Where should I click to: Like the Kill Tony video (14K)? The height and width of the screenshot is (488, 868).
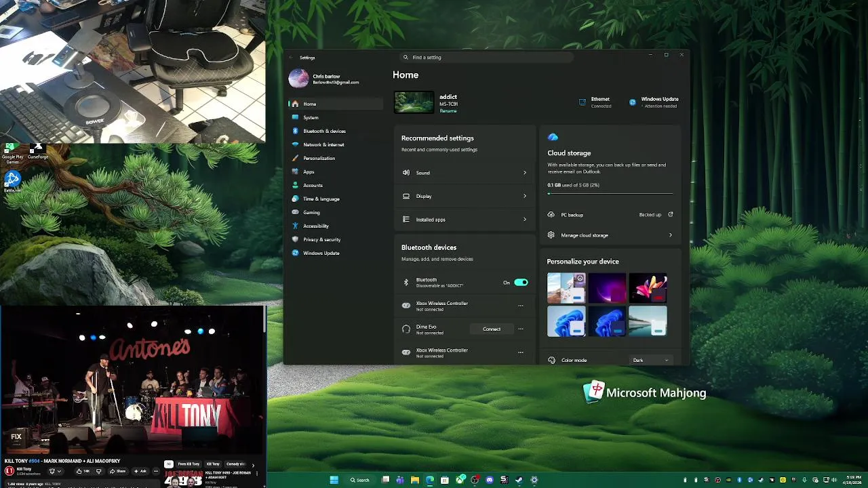83,471
